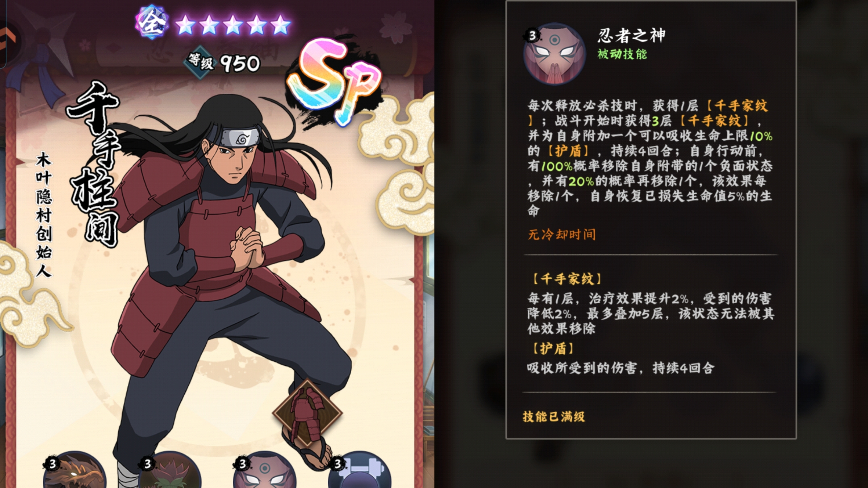This screenshot has width=868, height=488.
Task: Tap the orange 无冷却时间 cooldown text
Action: click(562, 234)
